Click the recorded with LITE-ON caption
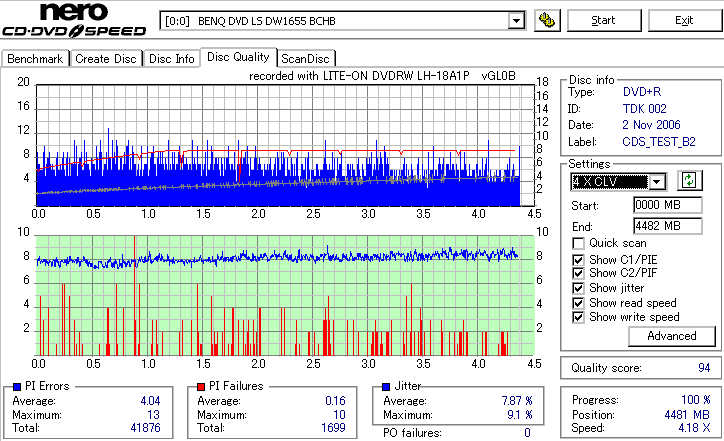Screen dimensions: 724x441 tap(382, 76)
